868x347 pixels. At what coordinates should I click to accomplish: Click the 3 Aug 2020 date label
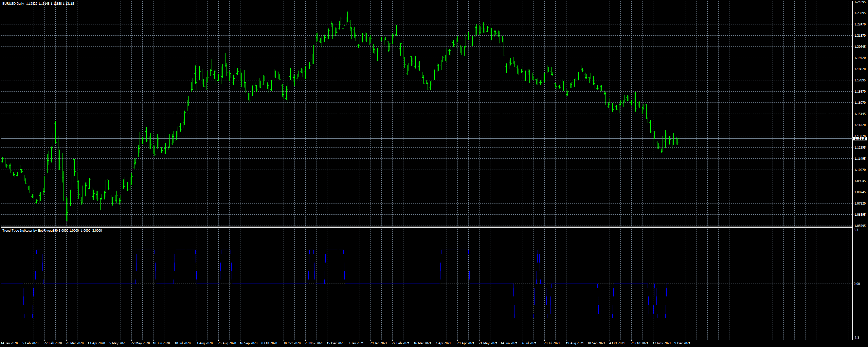click(204, 343)
